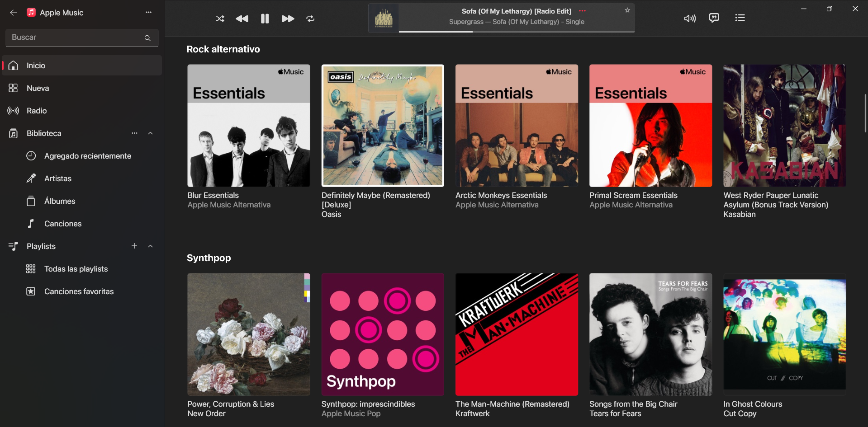Open Biblioteca more options

point(134,133)
